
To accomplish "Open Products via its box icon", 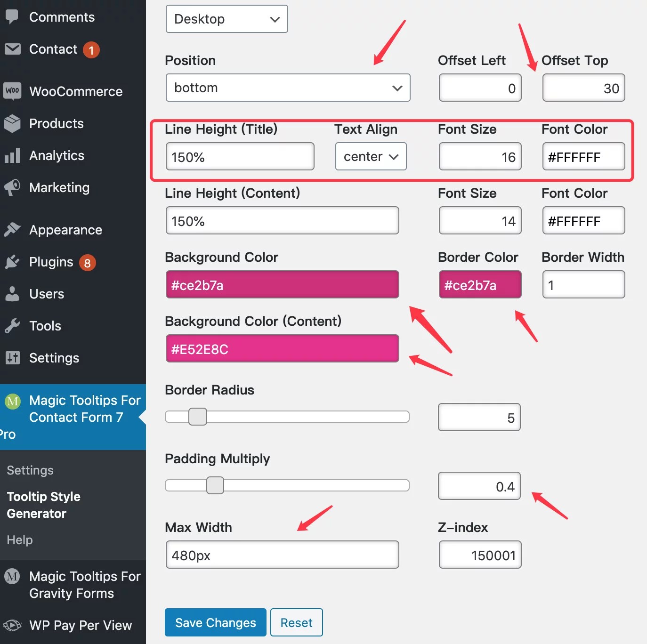I will pos(13,123).
